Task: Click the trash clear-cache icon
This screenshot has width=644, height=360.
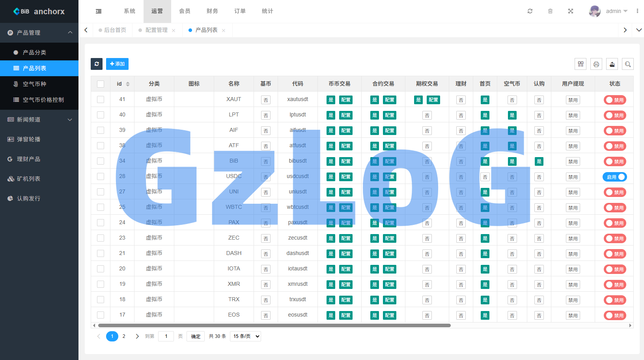Action: coord(550,11)
